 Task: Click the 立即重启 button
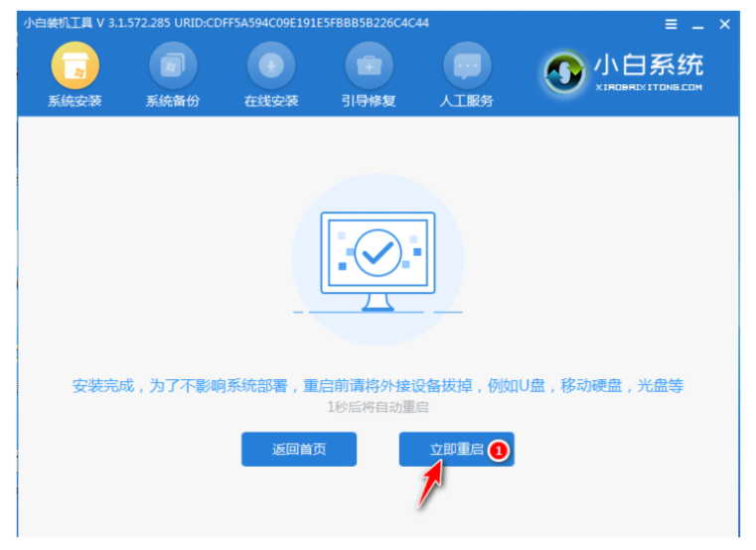pyautogui.click(x=457, y=450)
